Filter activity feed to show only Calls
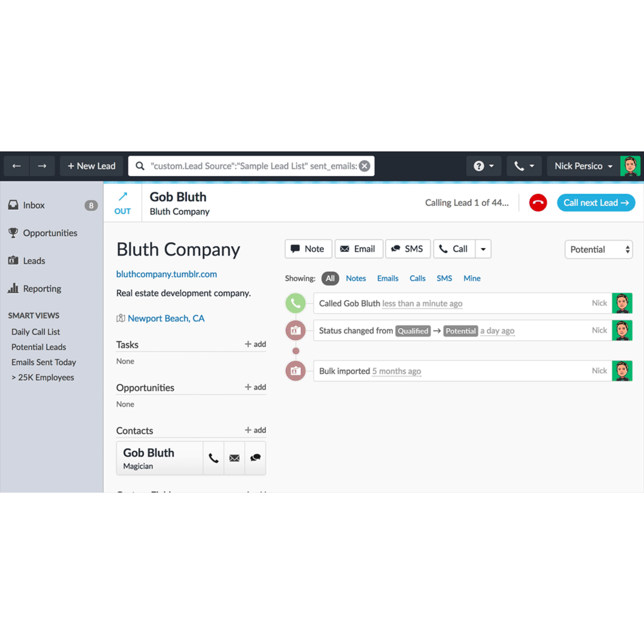The width and height of the screenshot is (644, 644). [x=417, y=278]
